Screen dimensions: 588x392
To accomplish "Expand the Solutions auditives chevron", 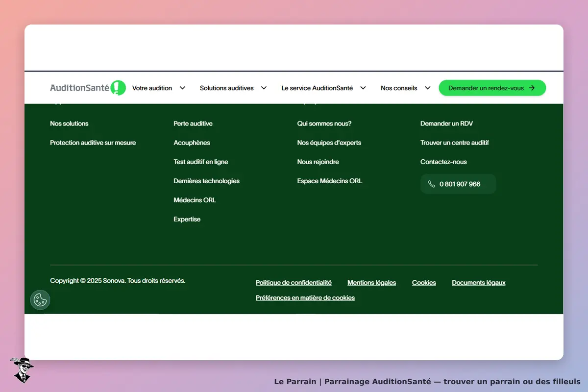I will (264, 88).
